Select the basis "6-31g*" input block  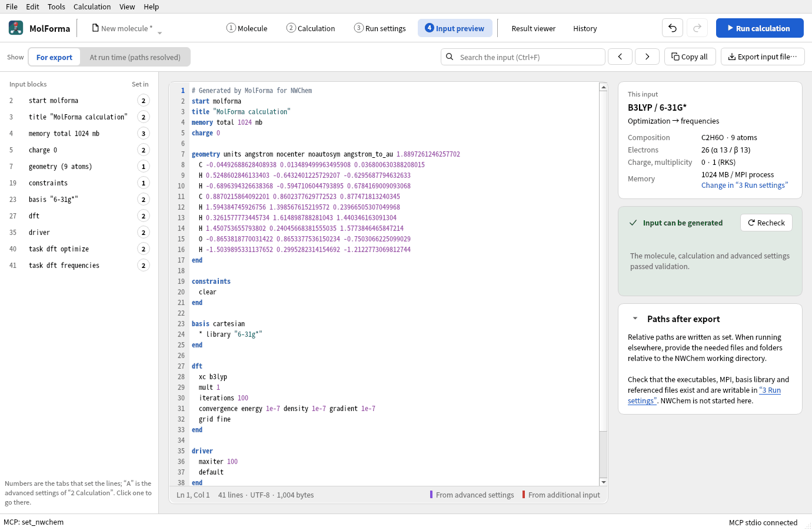point(79,200)
